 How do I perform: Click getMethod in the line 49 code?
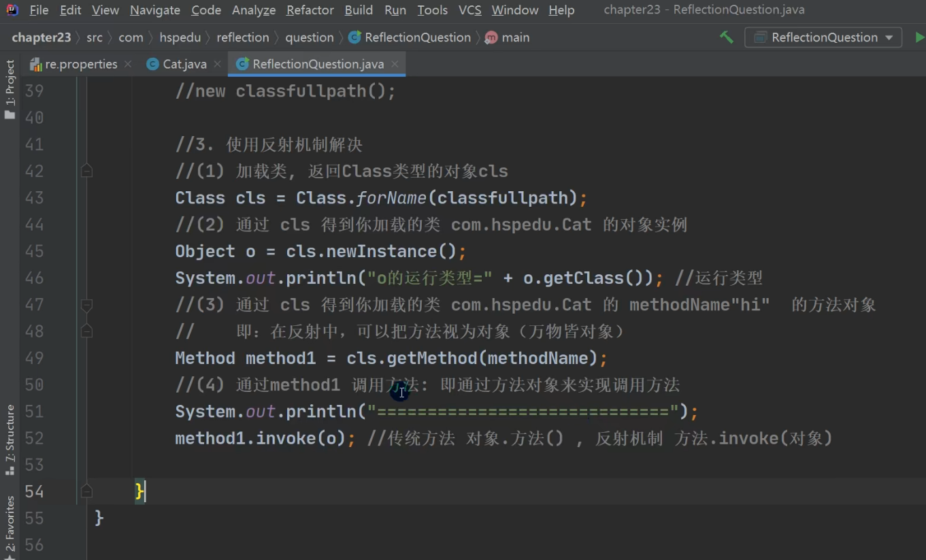pos(431,359)
